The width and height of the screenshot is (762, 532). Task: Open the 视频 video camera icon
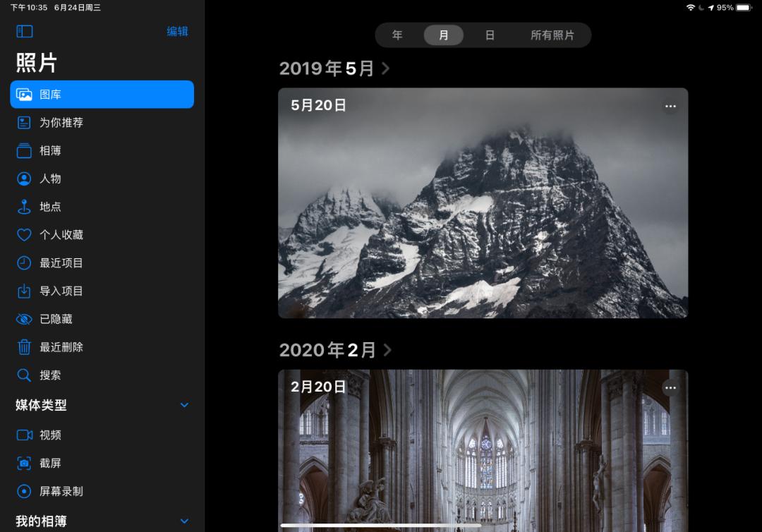[x=24, y=435]
